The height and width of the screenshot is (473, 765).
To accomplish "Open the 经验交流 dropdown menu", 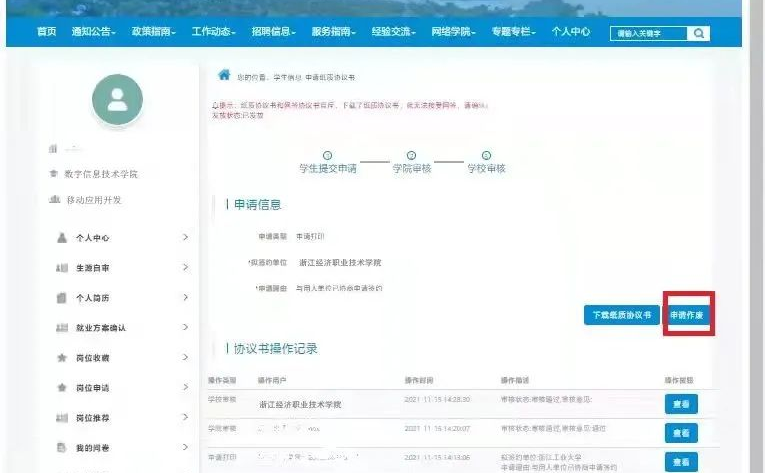I will coord(394,32).
